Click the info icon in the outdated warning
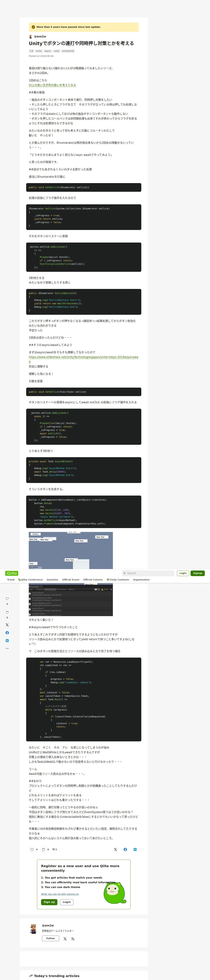Viewport: 210px width, 980px height. 33,27
